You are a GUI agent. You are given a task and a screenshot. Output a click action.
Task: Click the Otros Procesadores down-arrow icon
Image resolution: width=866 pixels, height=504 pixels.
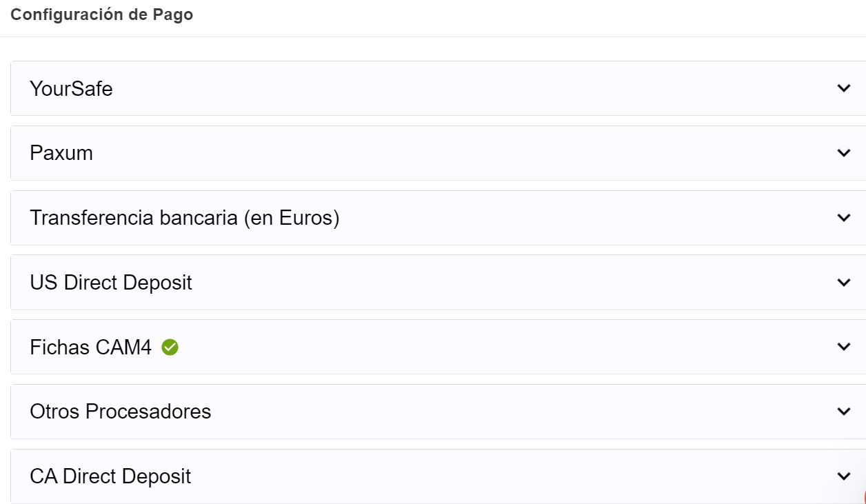pyautogui.click(x=843, y=412)
